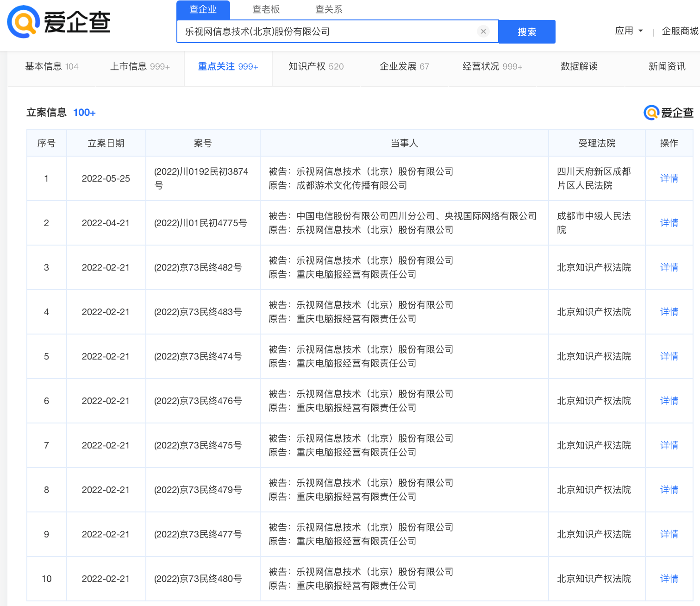Viewport: 700px width, 606px height.
Task: Click plaintiff 重庆电脑报经营有限责任公司 in row 3
Action: coord(356,275)
